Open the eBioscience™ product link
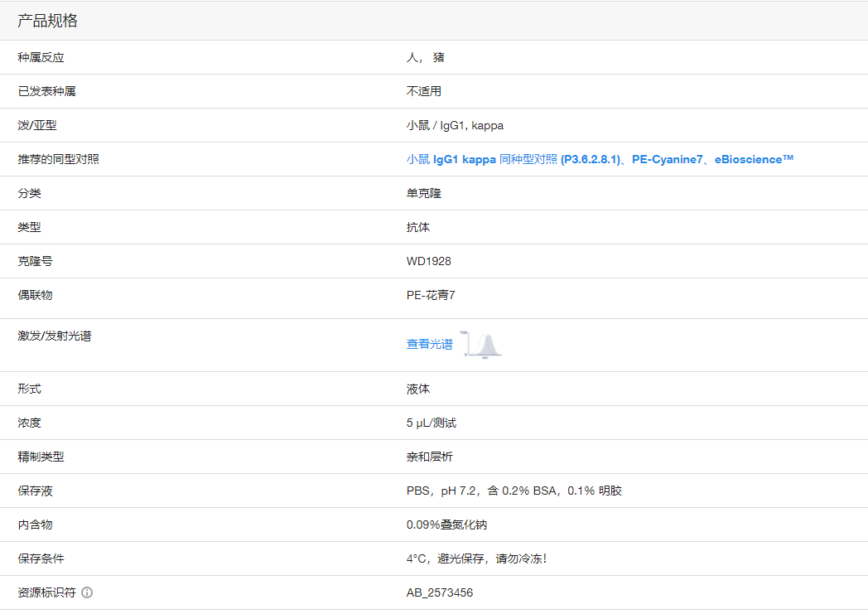Image resolution: width=868 pixels, height=614 pixels. pos(754,159)
